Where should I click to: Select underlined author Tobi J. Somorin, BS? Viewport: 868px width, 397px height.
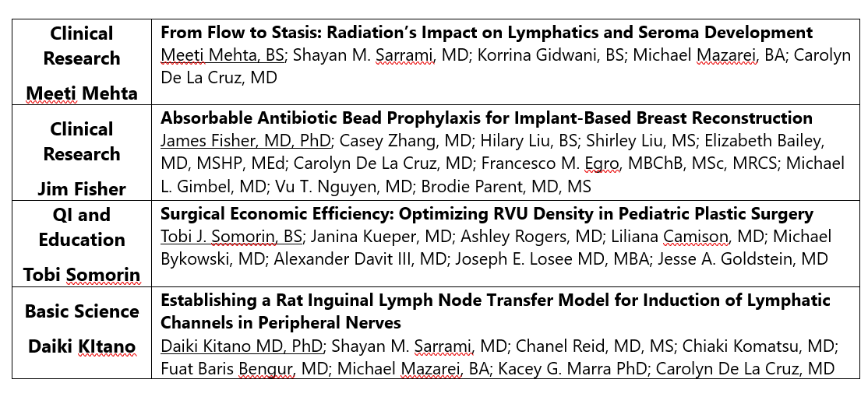[231, 237]
